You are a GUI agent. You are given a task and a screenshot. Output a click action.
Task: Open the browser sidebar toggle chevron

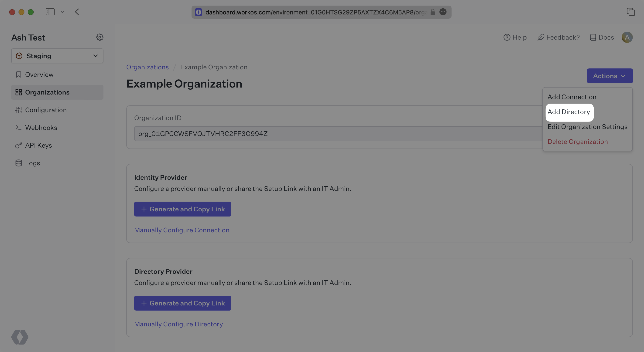point(62,12)
